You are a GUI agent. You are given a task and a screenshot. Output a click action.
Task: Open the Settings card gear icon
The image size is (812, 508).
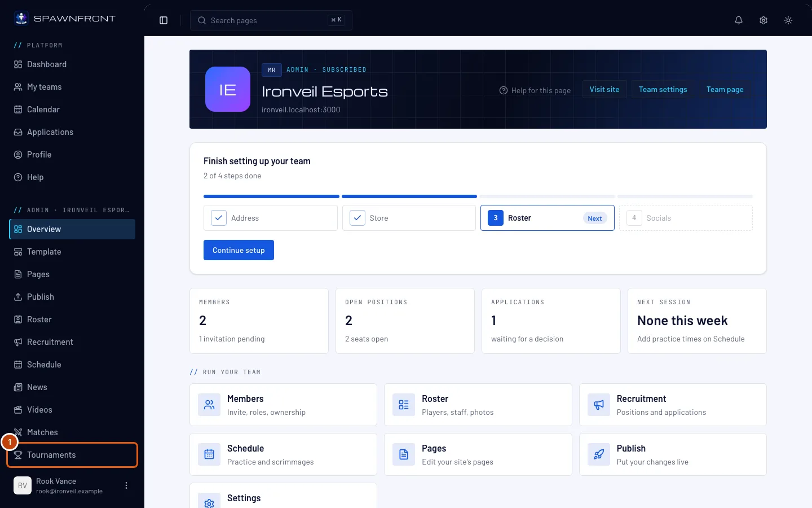pos(209,501)
